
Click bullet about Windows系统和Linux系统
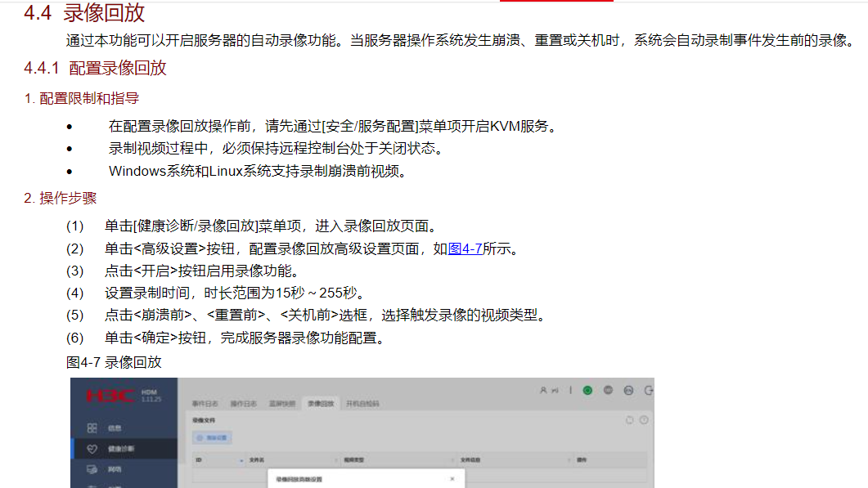[259, 172]
